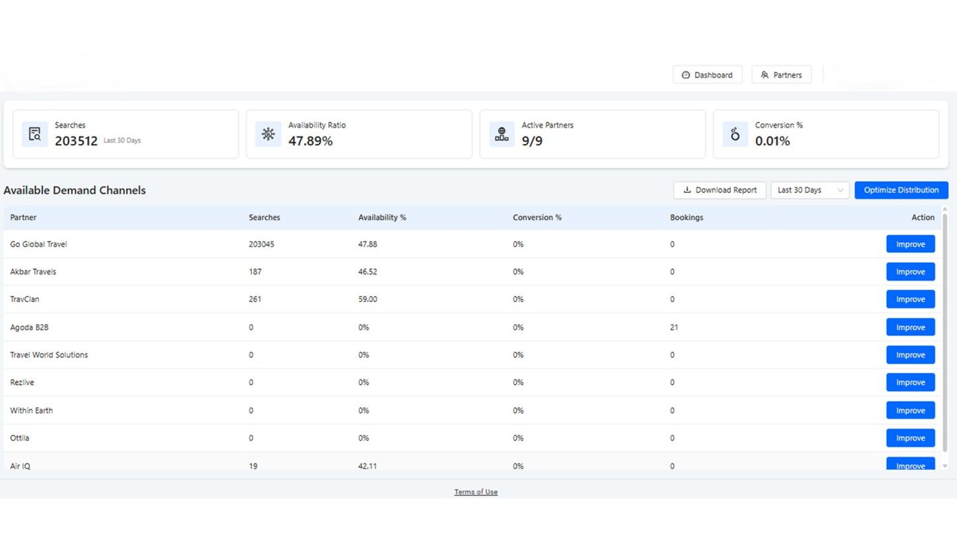Click the 9/9 active partners figure

[532, 141]
